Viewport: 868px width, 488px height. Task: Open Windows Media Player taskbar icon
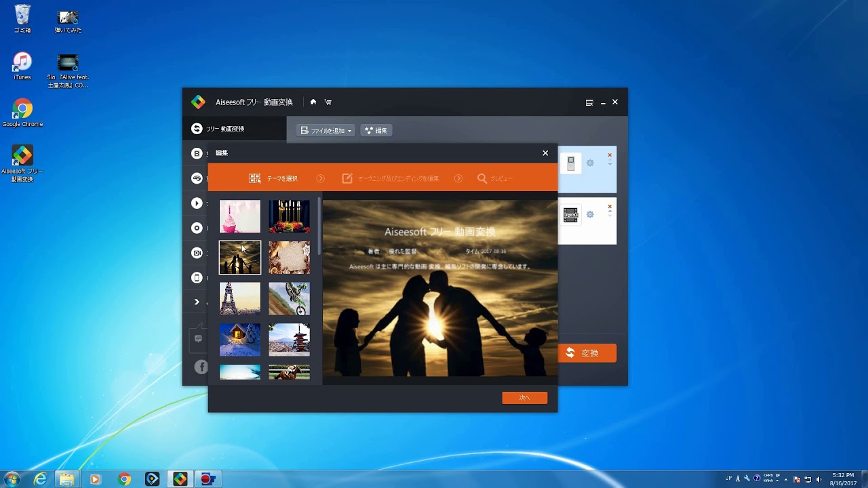pos(95,479)
